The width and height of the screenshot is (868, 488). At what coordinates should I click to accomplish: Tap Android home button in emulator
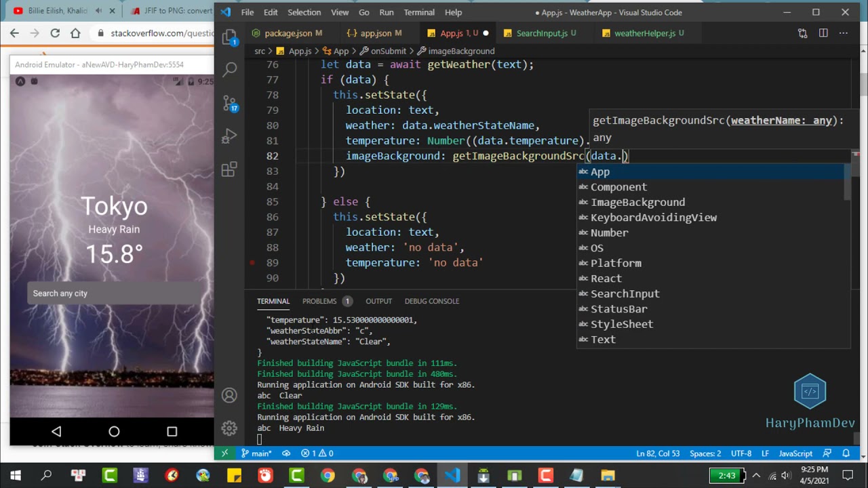point(114,431)
